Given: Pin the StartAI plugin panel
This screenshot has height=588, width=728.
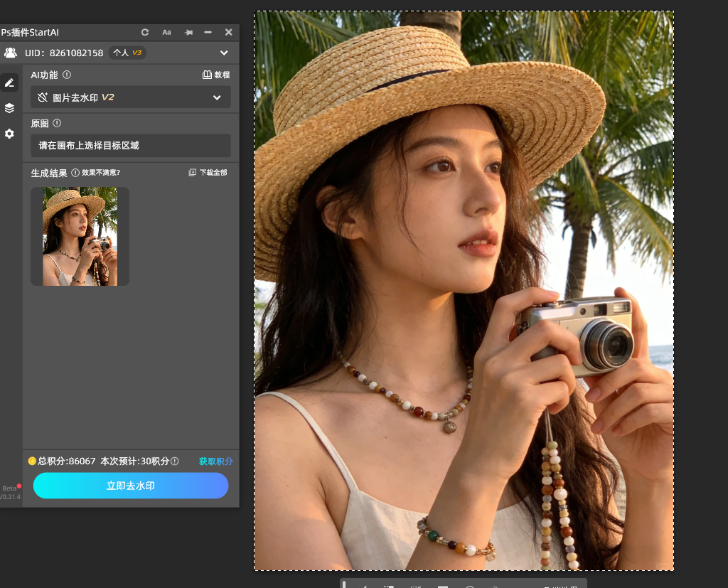Looking at the screenshot, I should pos(188,32).
